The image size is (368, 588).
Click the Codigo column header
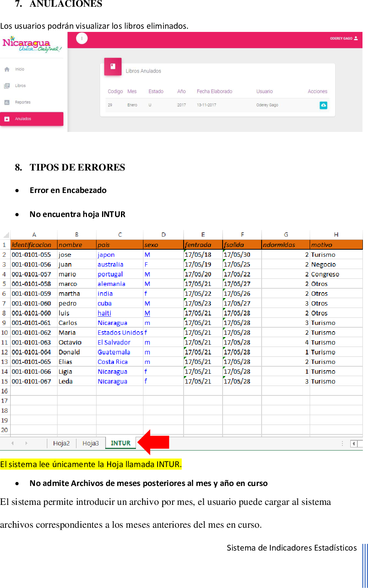(x=115, y=91)
